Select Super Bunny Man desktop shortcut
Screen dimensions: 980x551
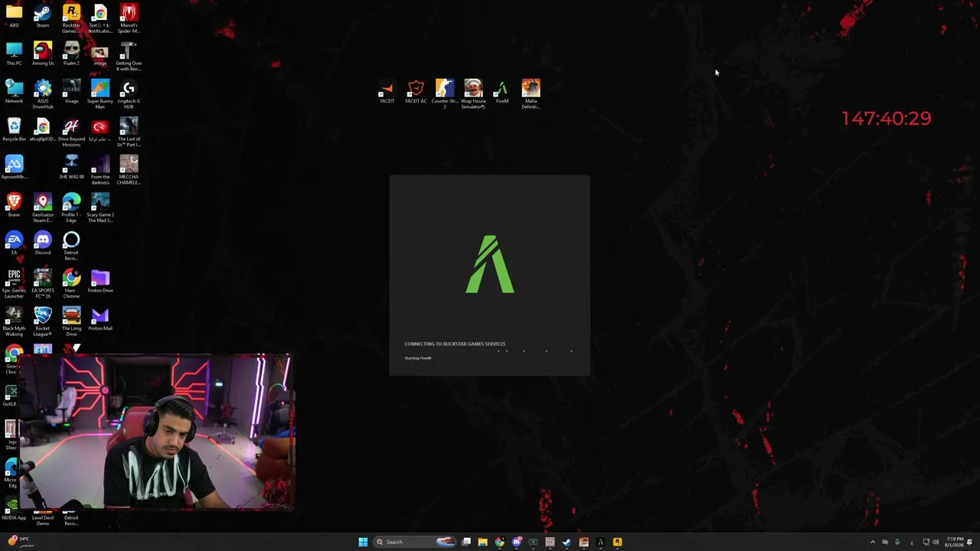[x=100, y=95]
